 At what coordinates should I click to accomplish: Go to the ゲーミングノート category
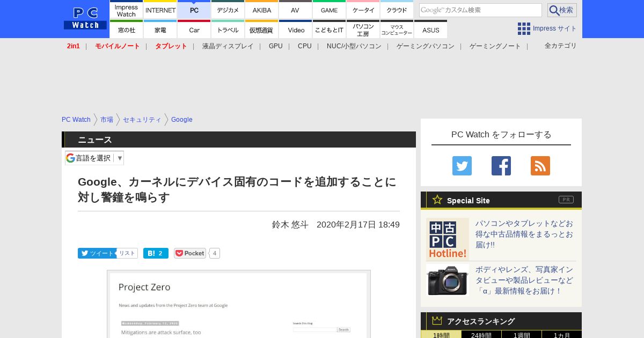pos(495,46)
